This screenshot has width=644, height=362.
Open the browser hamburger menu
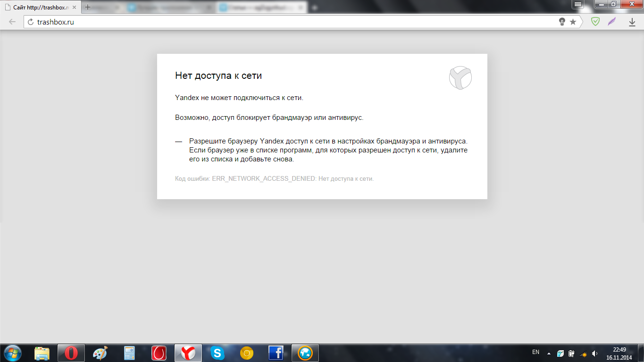(x=578, y=4)
